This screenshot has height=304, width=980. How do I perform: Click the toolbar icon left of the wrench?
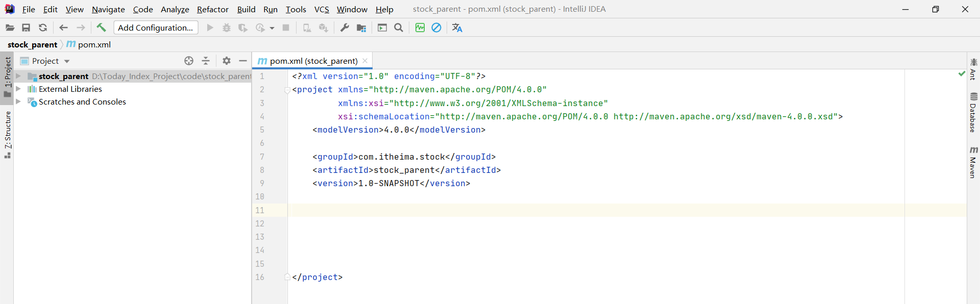coord(323,28)
